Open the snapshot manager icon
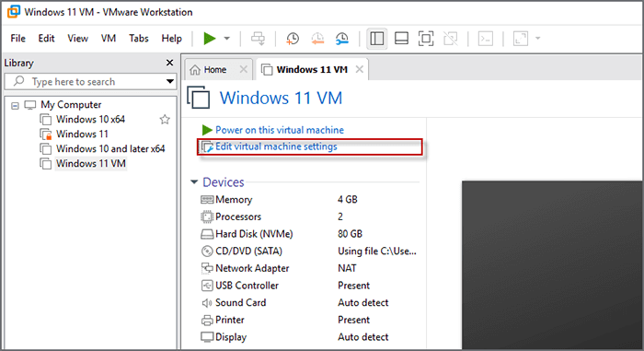Screen dimensions: 644x351 (x=341, y=39)
